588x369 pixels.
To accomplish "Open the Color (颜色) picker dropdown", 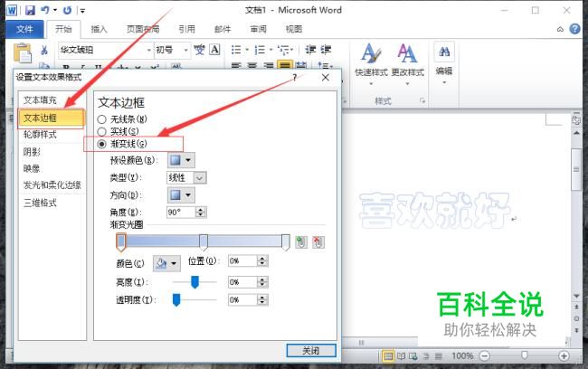I will click(x=166, y=263).
